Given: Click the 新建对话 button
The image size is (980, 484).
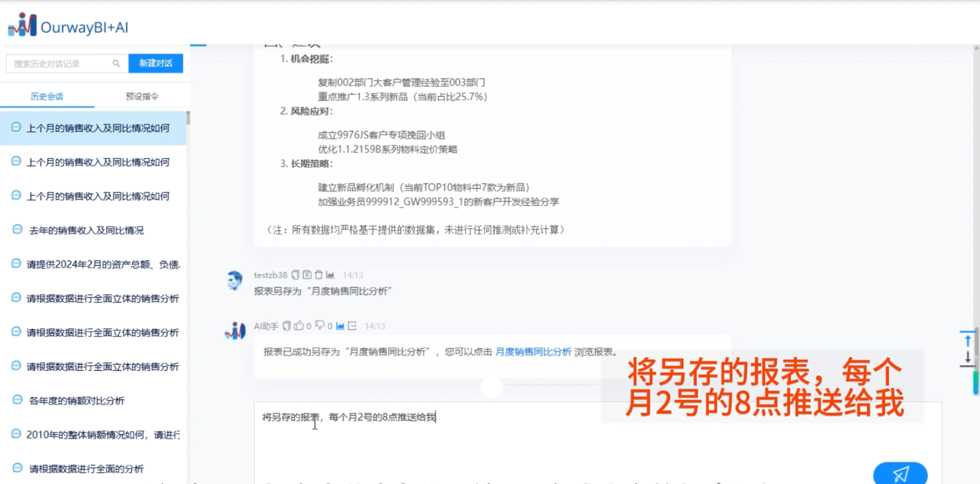Looking at the screenshot, I should tap(156, 63).
